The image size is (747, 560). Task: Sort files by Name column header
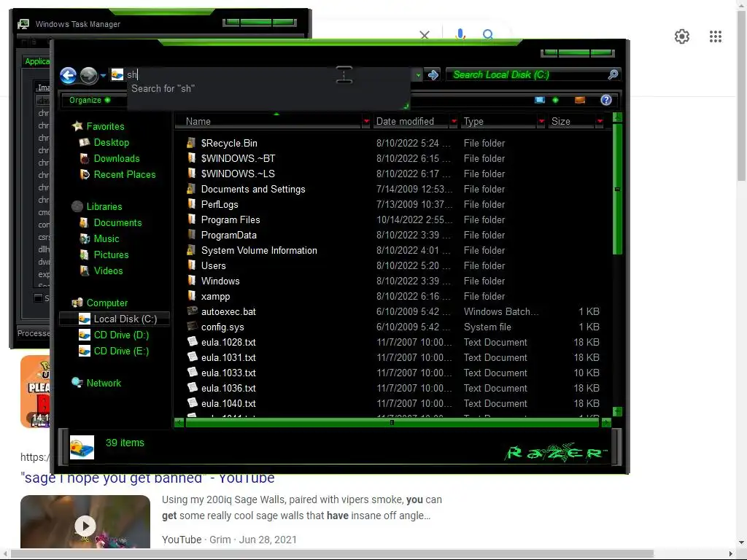pyautogui.click(x=268, y=122)
